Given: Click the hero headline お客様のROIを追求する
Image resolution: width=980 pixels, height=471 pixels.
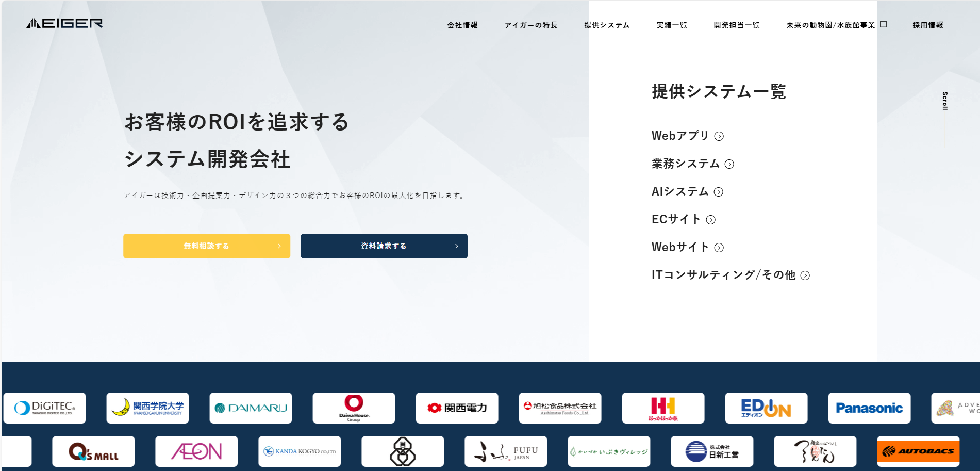Looking at the screenshot, I should pos(237,122).
